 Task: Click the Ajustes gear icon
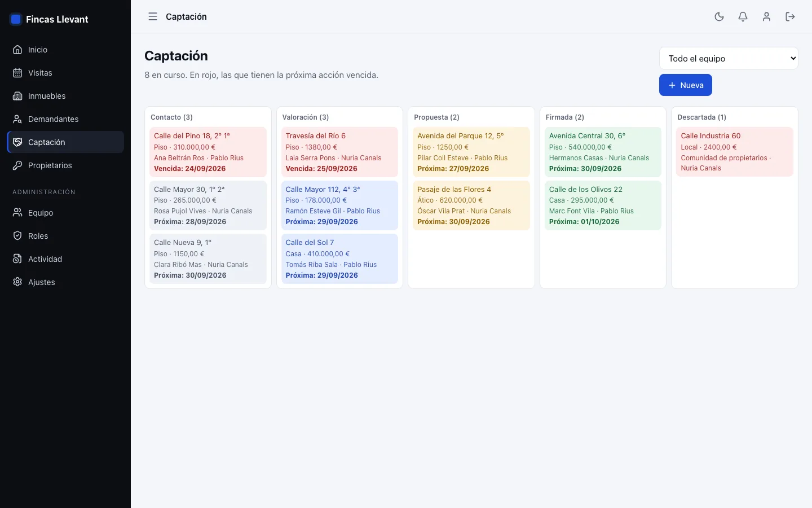[17, 282]
